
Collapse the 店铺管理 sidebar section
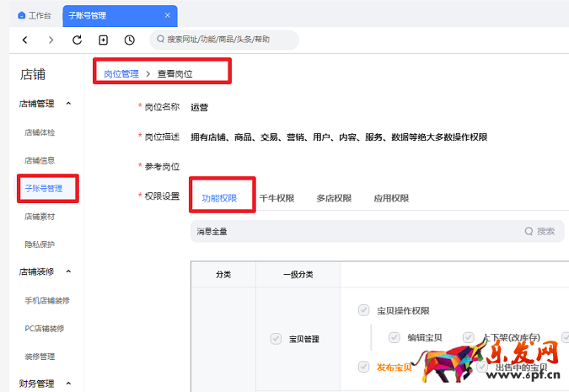(x=68, y=104)
